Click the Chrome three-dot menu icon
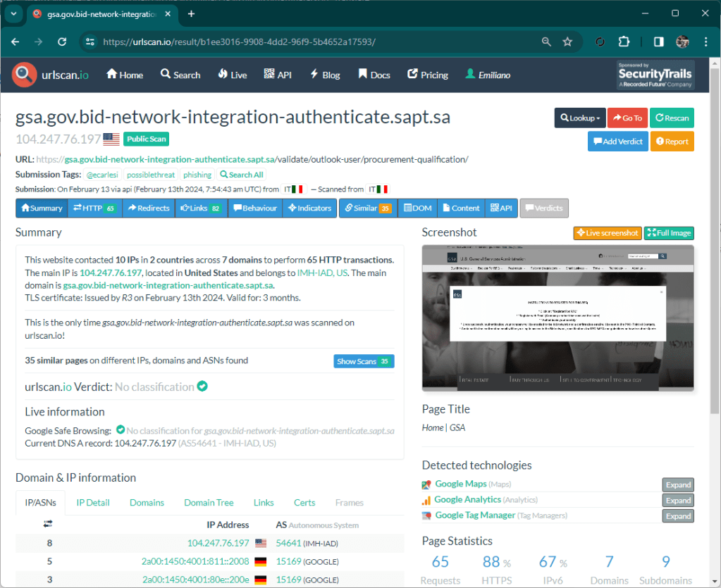Viewport: 721px width, 588px height. click(x=706, y=42)
